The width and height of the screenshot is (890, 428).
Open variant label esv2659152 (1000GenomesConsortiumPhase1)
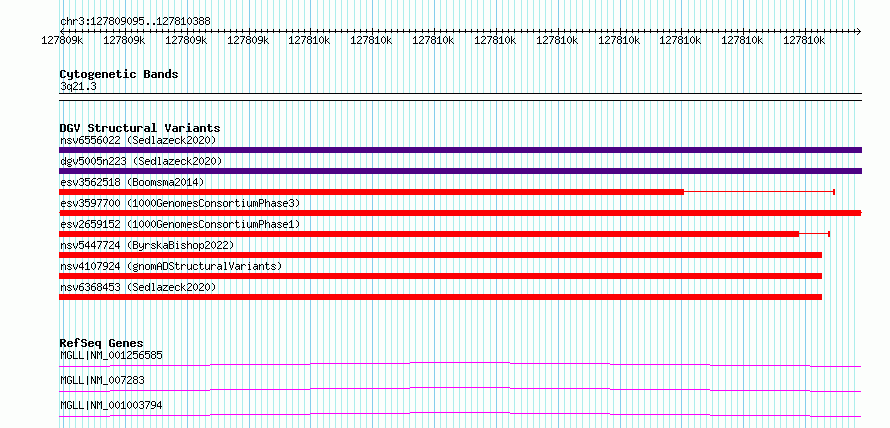pyautogui.click(x=180, y=224)
